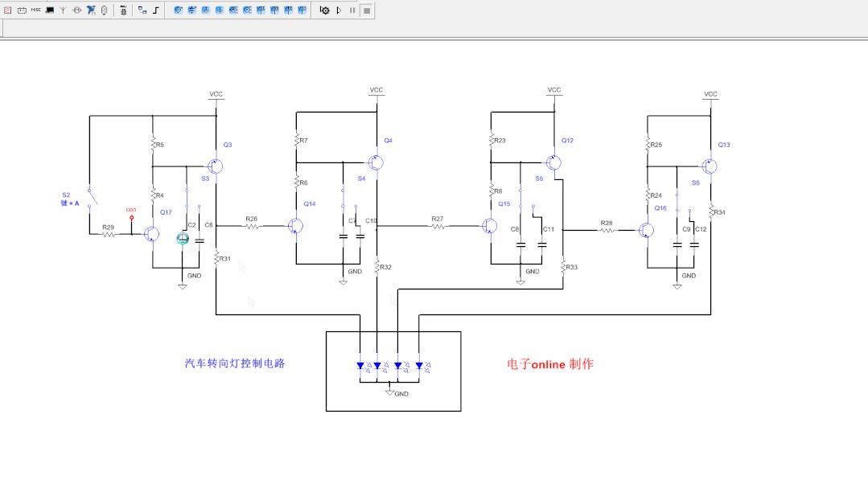Image resolution: width=868 pixels, height=480 pixels.
Task: Select the leftmost red grid toolbar icon
Action: [x=6, y=10]
